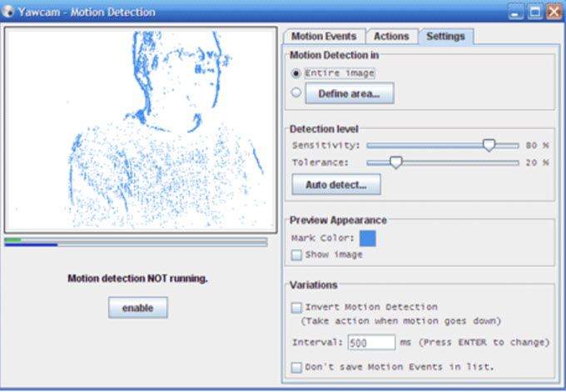
Task: Click the Yawcam webcam title bar icon
Action: [7, 12]
